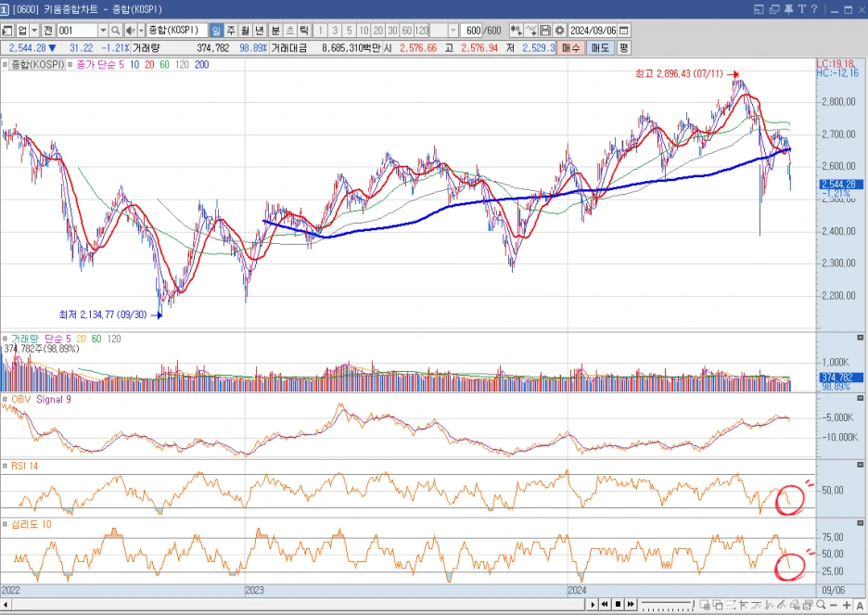The width and height of the screenshot is (868, 615).
Task: Click the add-chart window icon after the bottom slider
Action: (x=705, y=605)
